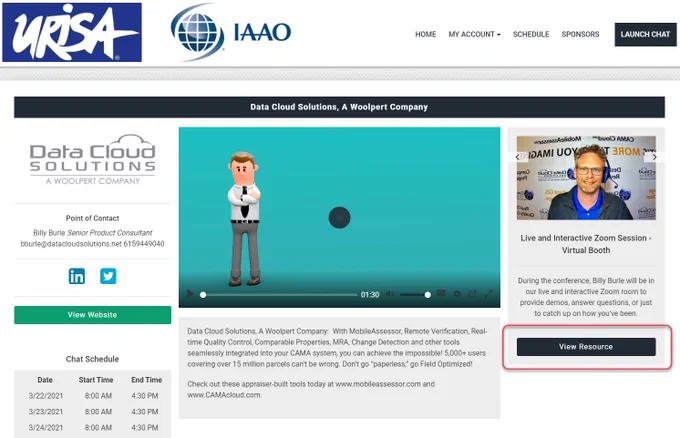Screen dimensions: 680x438
Task: Click the View Website button
Action: point(92,314)
